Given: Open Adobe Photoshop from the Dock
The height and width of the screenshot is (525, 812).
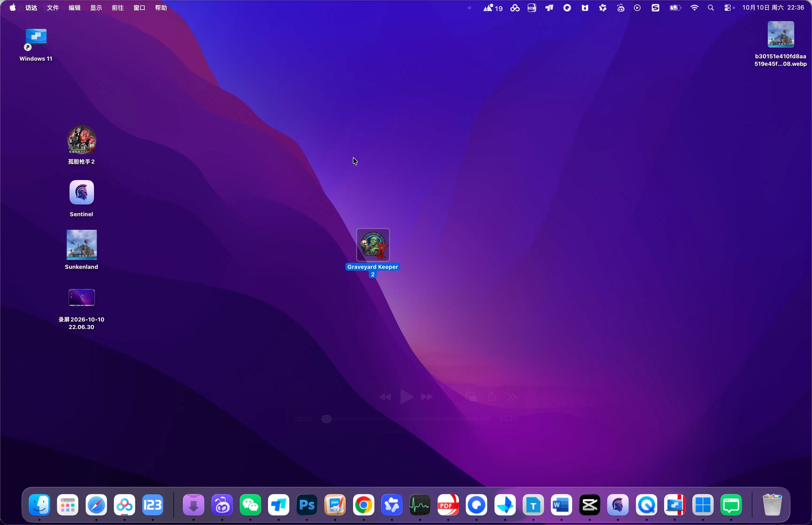Looking at the screenshot, I should [307, 505].
